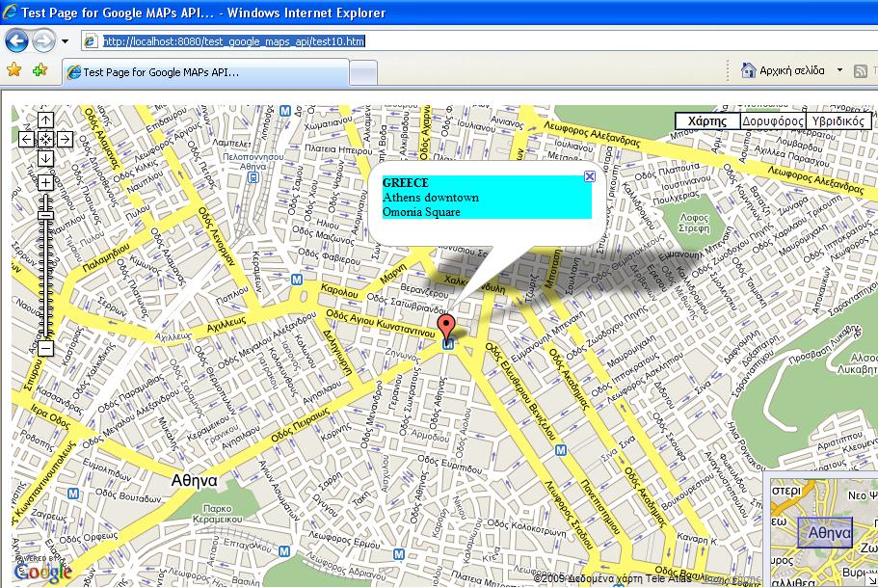
Task: Pan the map left with arrow control
Action: click(26, 139)
